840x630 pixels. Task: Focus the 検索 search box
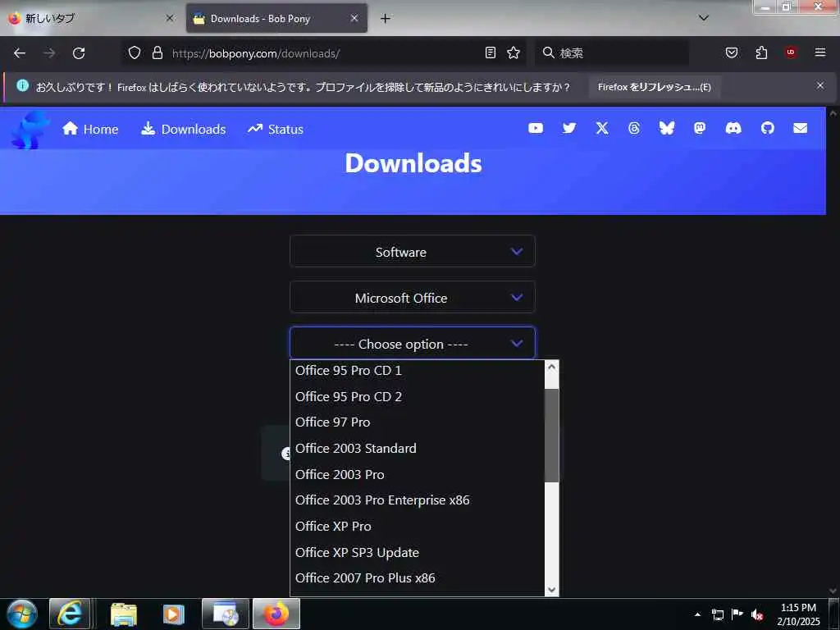[612, 53]
